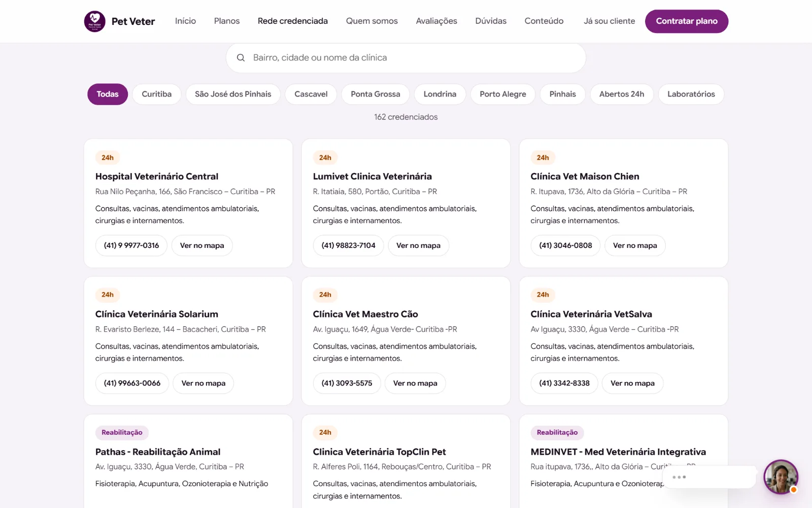Go to Dúvidas section
812x508 pixels.
pos(491,21)
